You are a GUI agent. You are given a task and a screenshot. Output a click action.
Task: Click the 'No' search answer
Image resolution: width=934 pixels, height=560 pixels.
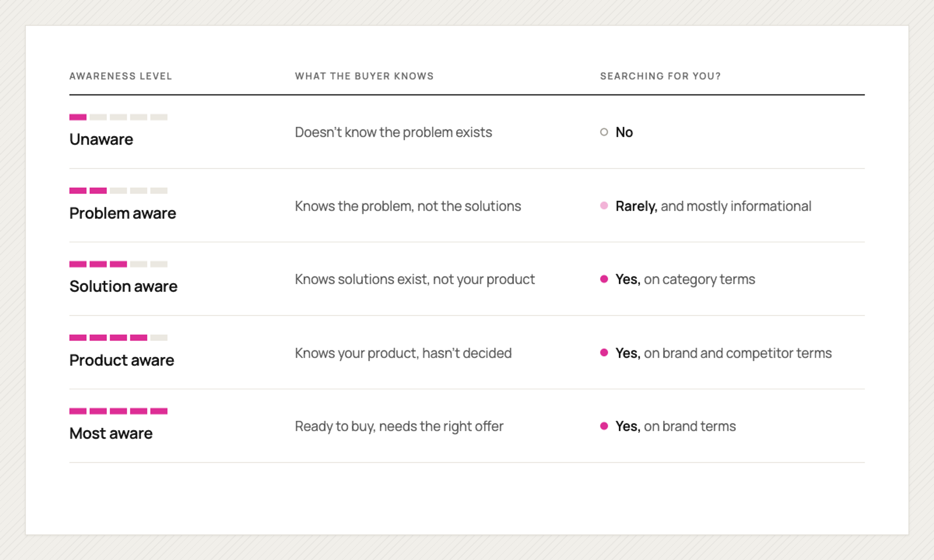point(624,132)
